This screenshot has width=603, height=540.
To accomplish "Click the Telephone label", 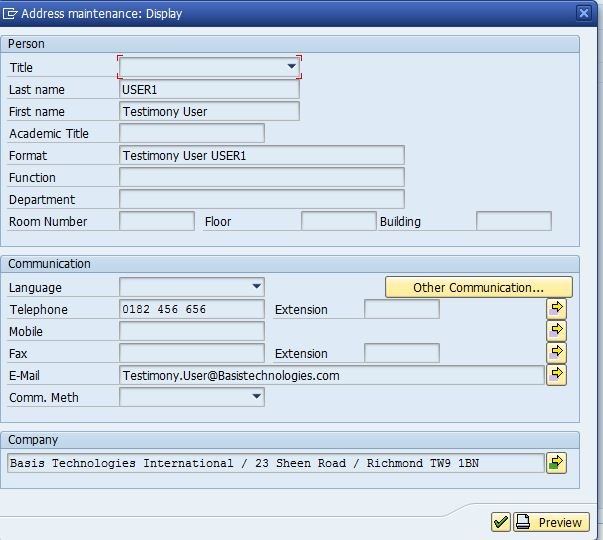I will 38,309.
